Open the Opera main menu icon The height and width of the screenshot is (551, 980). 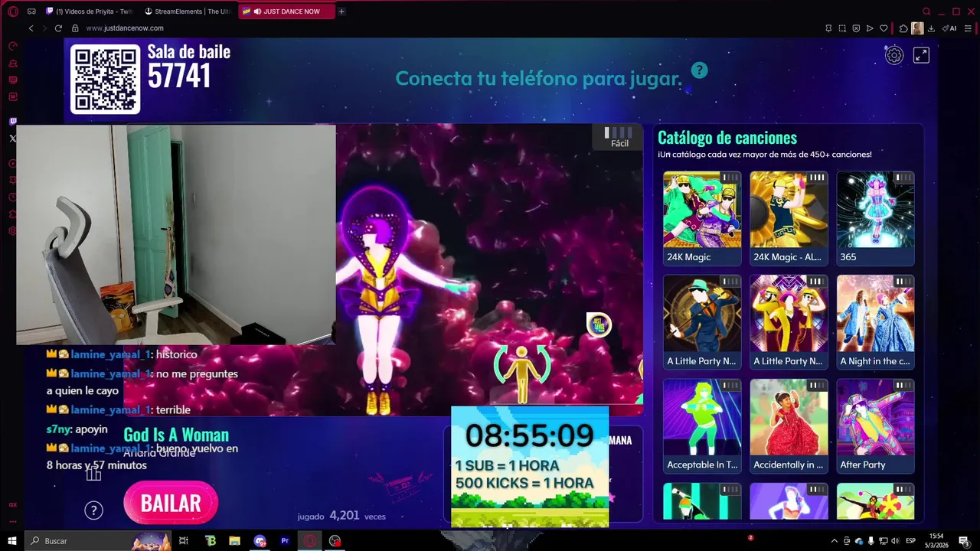click(x=13, y=11)
